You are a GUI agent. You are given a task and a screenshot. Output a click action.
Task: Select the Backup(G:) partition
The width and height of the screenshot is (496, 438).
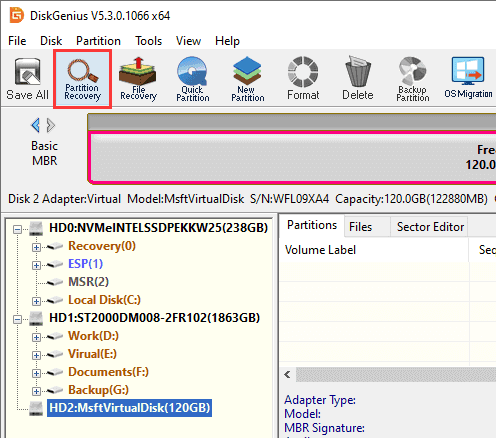pos(99,390)
